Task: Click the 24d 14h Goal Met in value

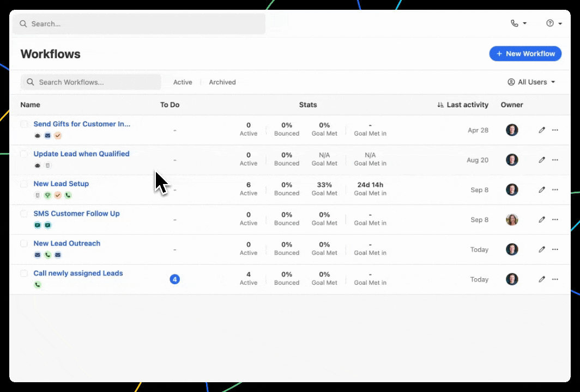Action: coord(370,185)
